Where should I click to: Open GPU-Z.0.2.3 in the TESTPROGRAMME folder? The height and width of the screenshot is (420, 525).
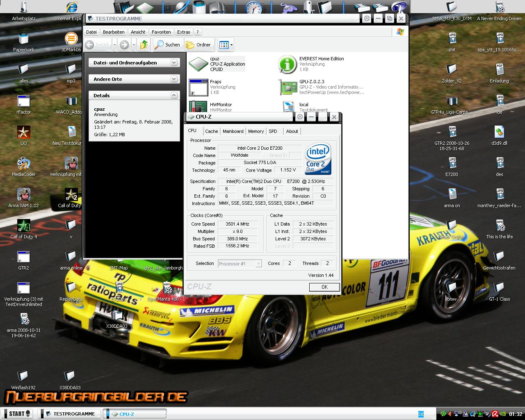point(322,87)
